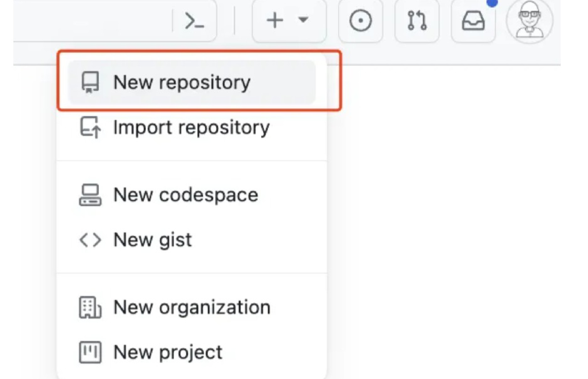Open the Pull requests icon
This screenshot has width=588, height=379.
tap(417, 21)
